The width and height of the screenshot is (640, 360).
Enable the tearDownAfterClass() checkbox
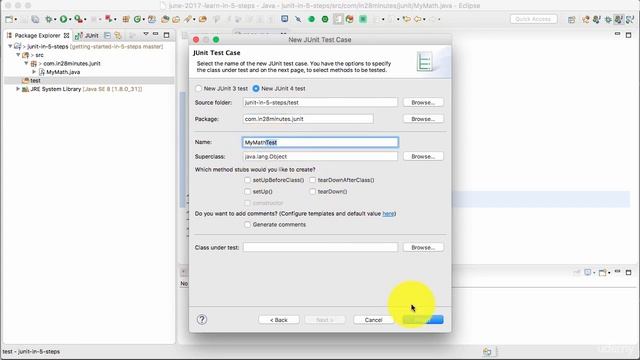tap(313, 180)
